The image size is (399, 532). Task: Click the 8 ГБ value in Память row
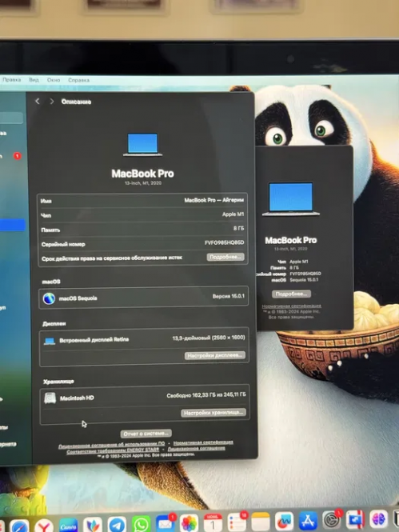(x=238, y=228)
